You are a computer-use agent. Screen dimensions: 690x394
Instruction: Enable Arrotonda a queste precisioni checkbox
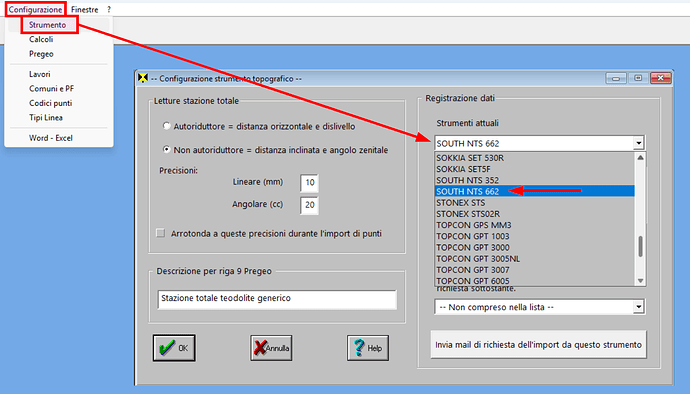click(x=161, y=233)
